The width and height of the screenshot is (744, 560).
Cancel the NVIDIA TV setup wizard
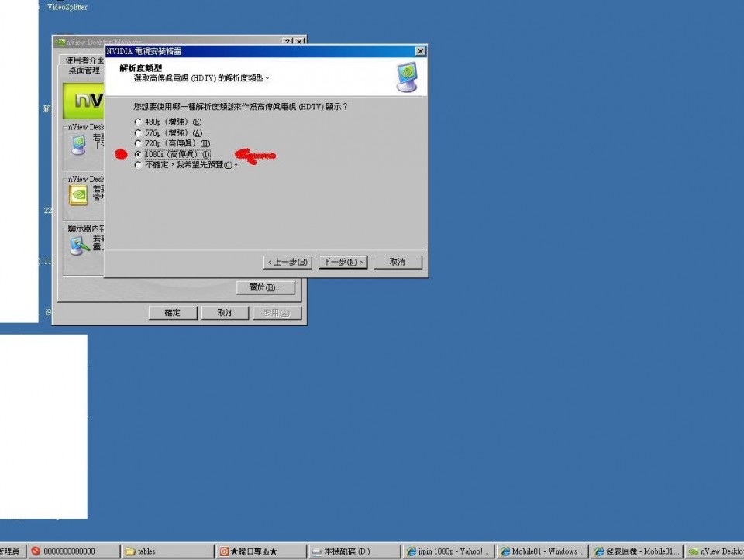[x=398, y=263]
